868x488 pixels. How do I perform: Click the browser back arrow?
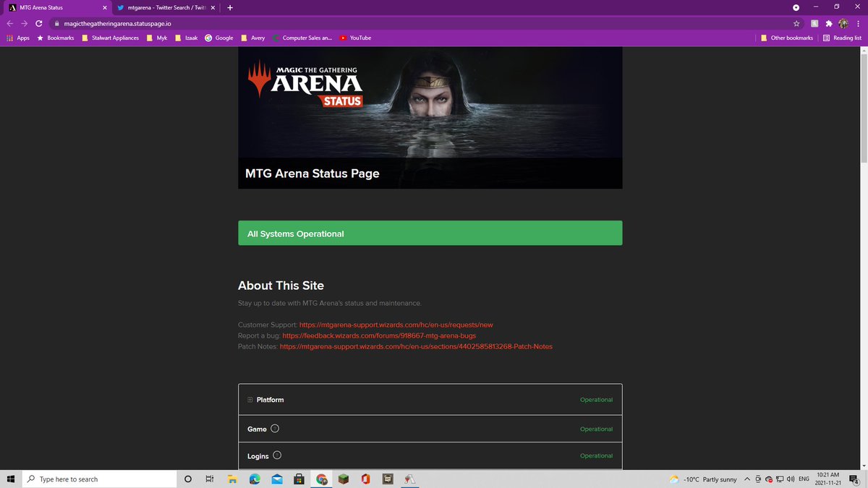pyautogui.click(x=11, y=23)
